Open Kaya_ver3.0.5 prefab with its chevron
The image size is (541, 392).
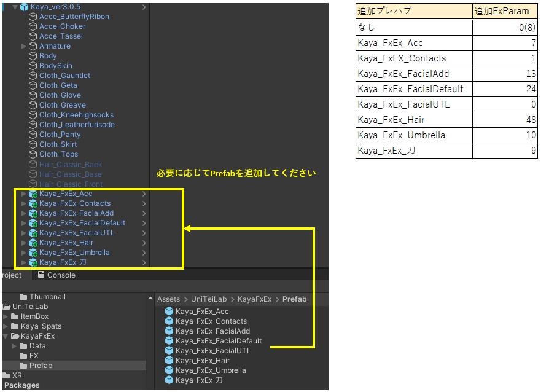point(144,7)
